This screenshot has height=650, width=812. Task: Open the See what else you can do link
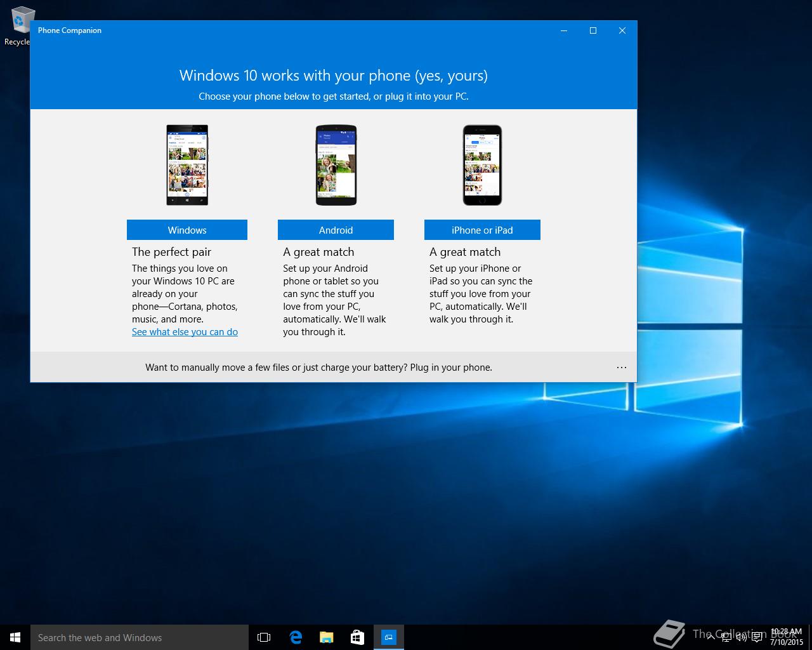(x=185, y=332)
